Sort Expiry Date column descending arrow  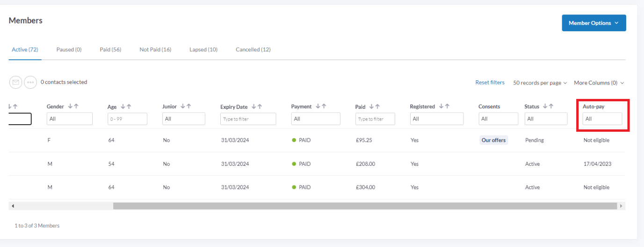click(x=254, y=106)
